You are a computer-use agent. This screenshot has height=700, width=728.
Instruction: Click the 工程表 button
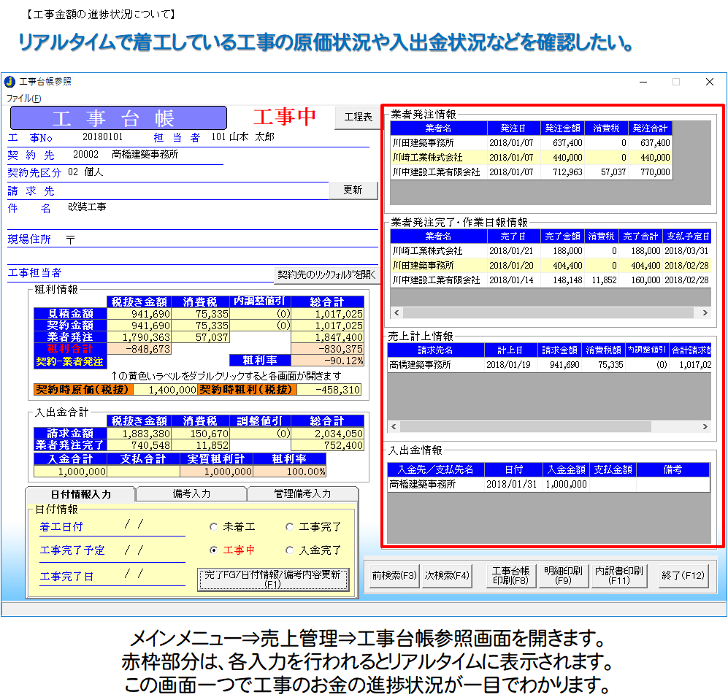358,117
